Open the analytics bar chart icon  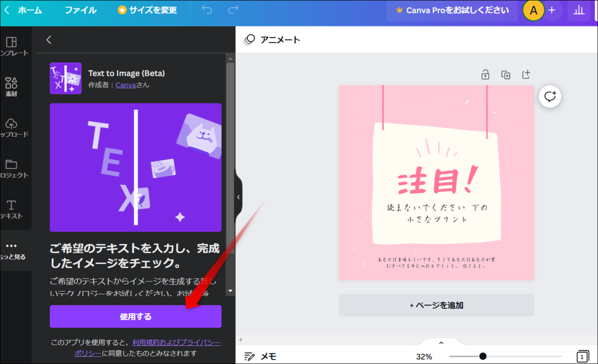[x=579, y=10]
